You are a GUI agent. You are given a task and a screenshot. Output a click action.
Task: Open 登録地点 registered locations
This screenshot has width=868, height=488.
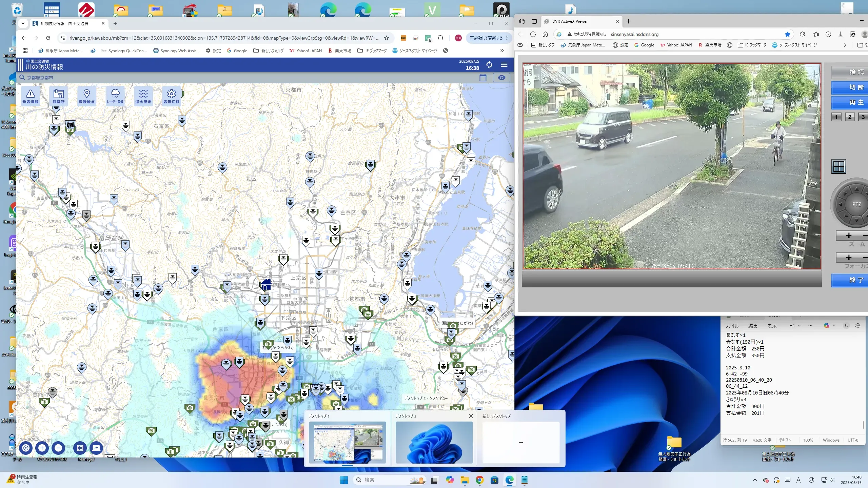(x=86, y=96)
